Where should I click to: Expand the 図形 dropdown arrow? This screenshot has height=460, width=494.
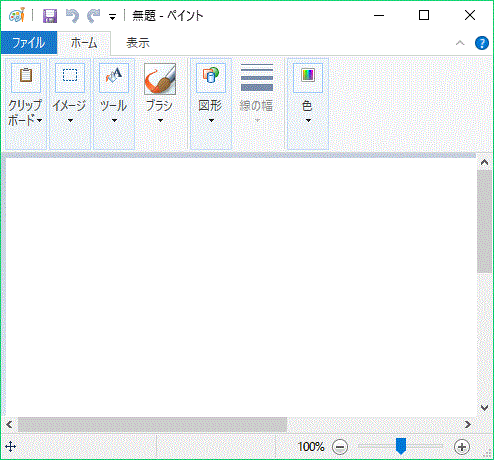211,120
